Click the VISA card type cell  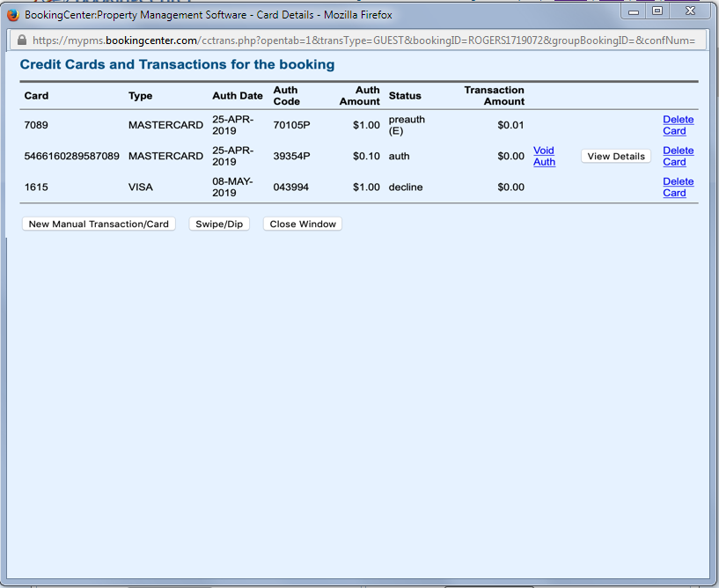click(140, 187)
